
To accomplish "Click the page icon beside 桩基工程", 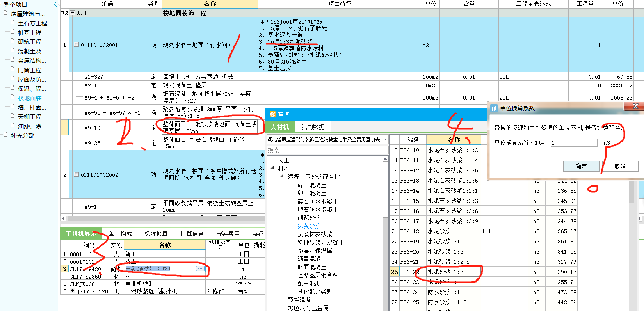I will coord(12,32).
